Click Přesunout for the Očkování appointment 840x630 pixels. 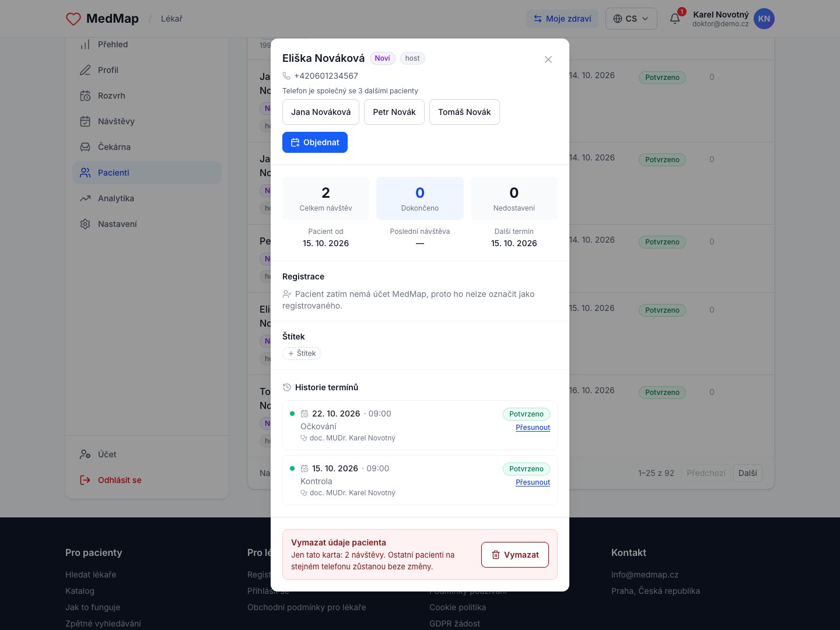[533, 428]
